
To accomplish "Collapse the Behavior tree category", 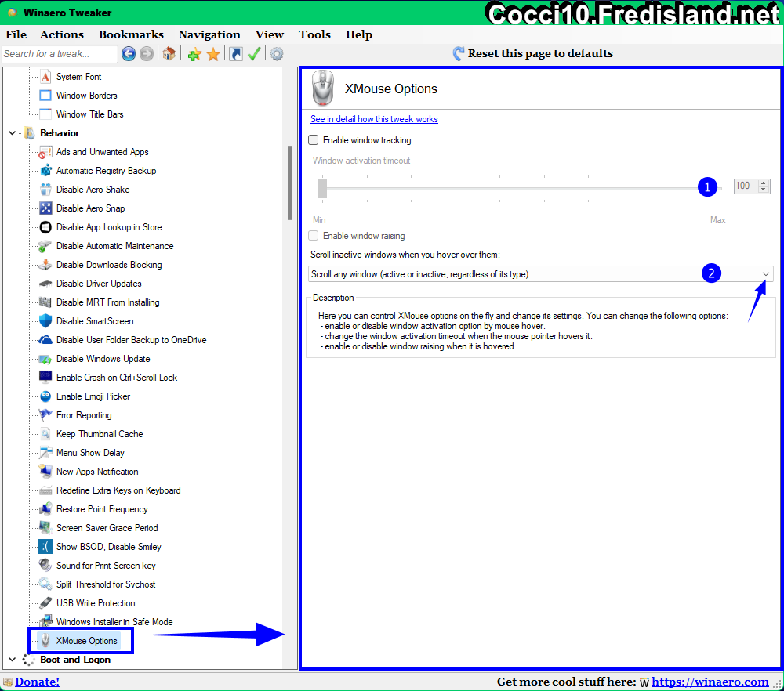I will [x=13, y=133].
